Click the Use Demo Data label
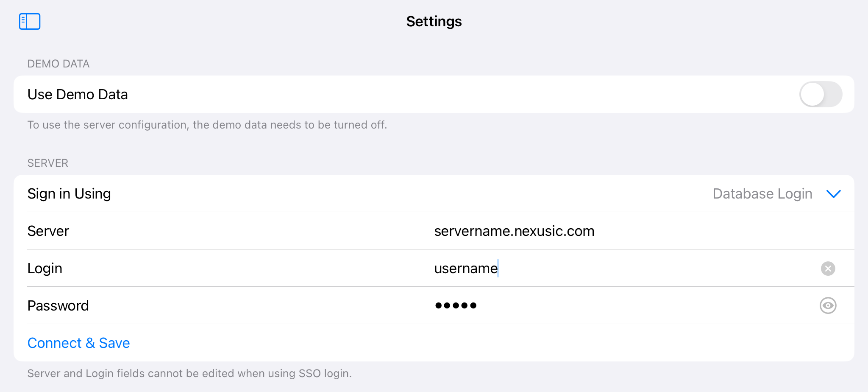This screenshot has width=868, height=392. tap(78, 94)
